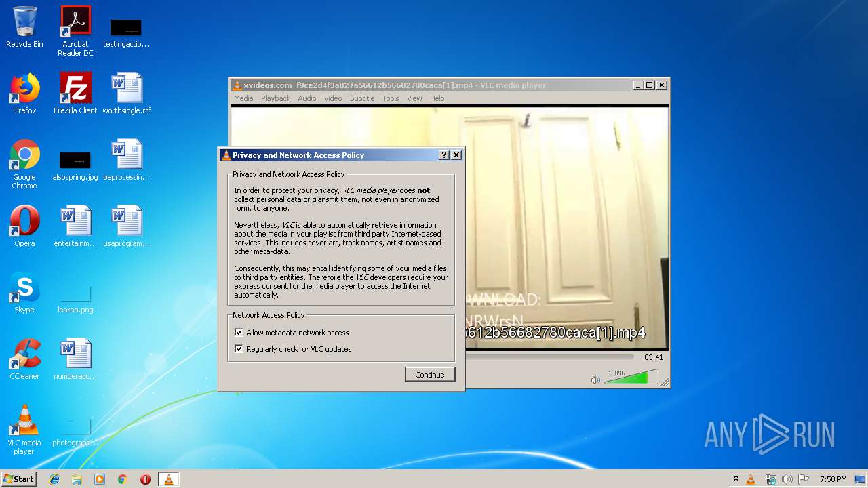The image size is (868, 488).
Task: Open Acrobat Reader DC desktop shortcut
Action: [x=75, y=31]
